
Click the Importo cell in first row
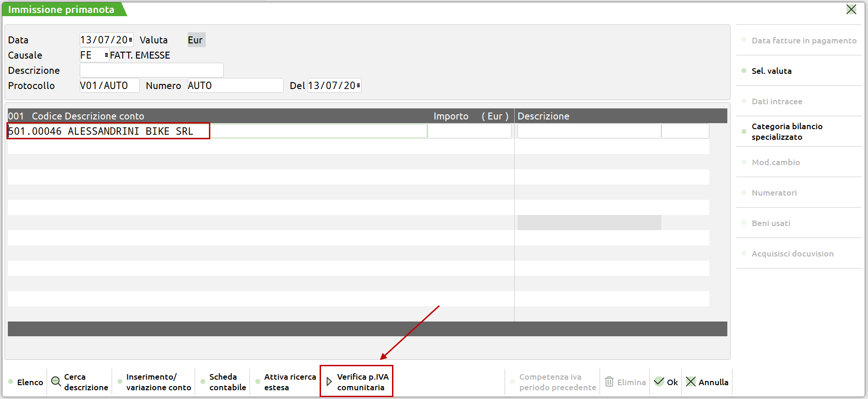[469, 131]
